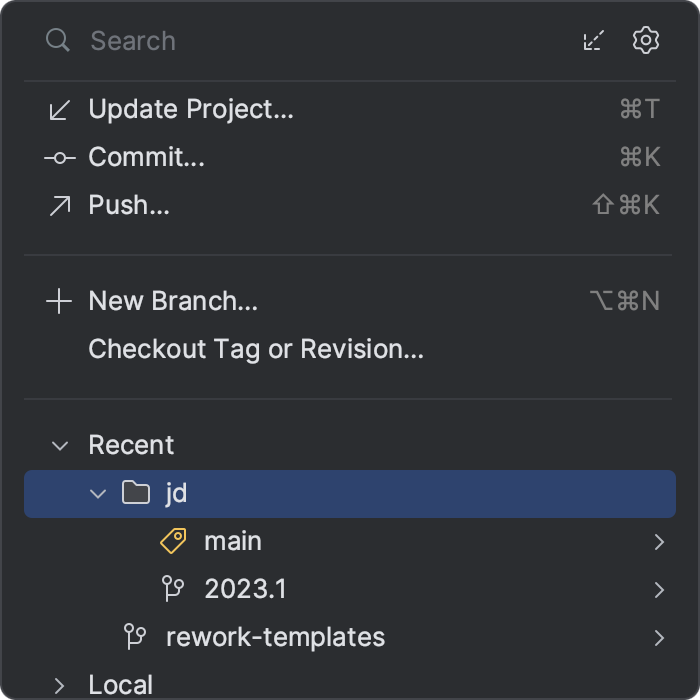The height and width of the screenshot is (700, 700).
Task: Choose Checkout Tag or Revision
Action: coord(256,349)
